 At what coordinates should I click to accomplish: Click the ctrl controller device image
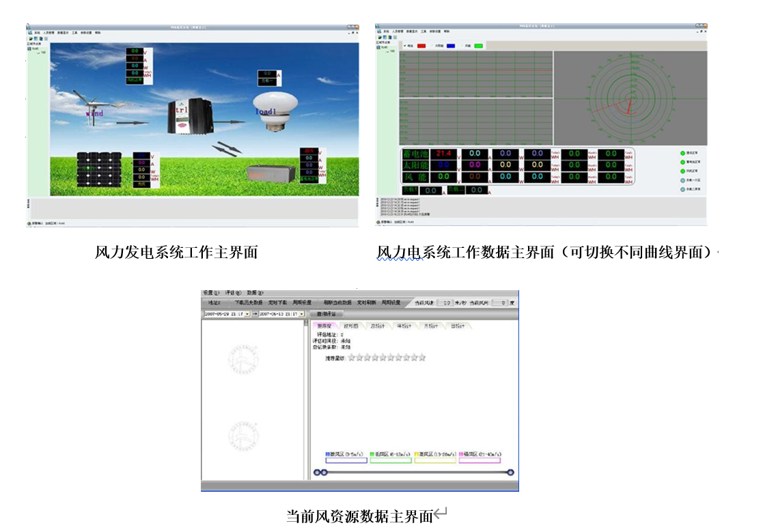192,116
